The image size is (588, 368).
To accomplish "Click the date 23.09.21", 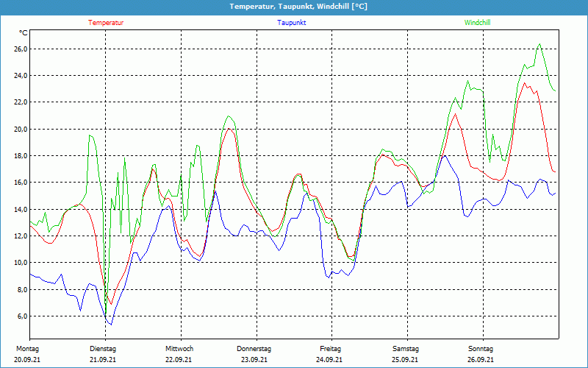I will point(254,360).
